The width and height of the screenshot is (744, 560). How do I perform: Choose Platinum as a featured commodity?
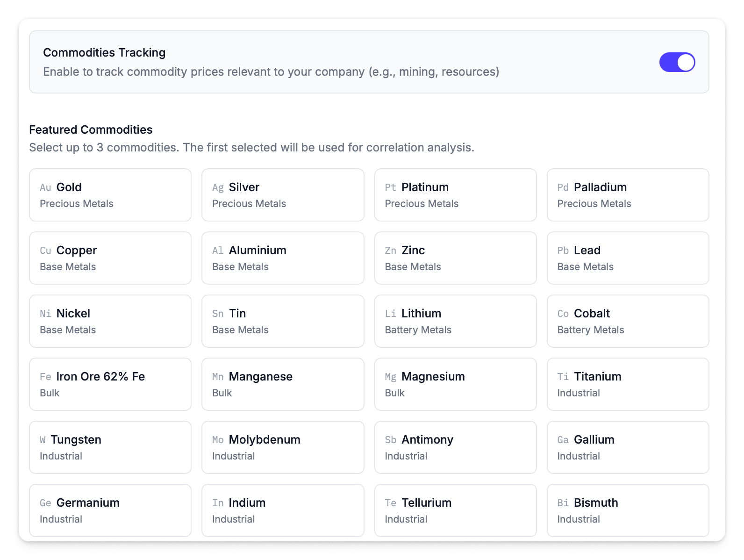pyautogui.click(x=455, y=195)
